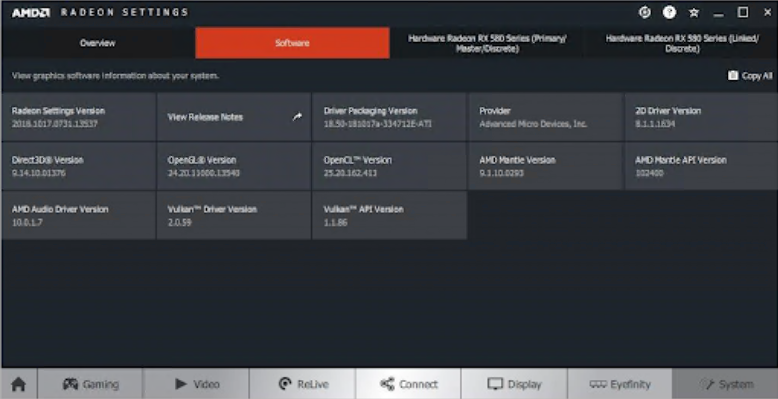Click Advanced Micro Devices, Inc. text
This screenshot has width=778, height=399.
533,124
